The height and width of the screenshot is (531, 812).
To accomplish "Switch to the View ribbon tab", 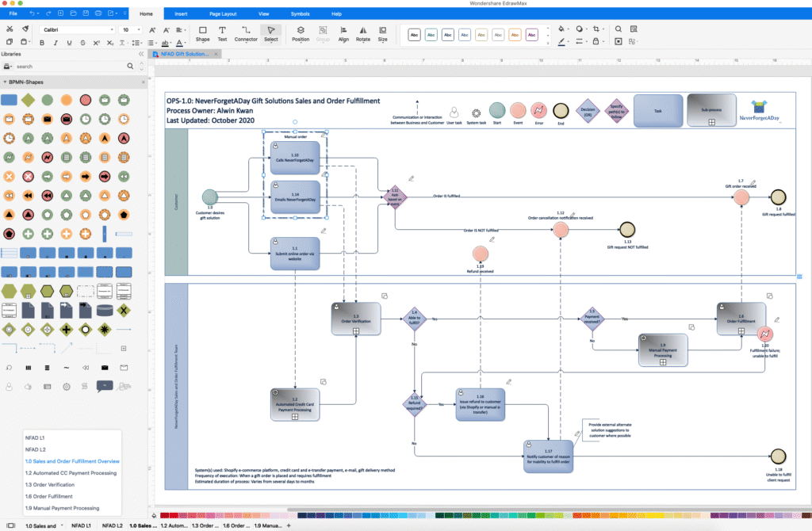I will (x=263, y=14).
